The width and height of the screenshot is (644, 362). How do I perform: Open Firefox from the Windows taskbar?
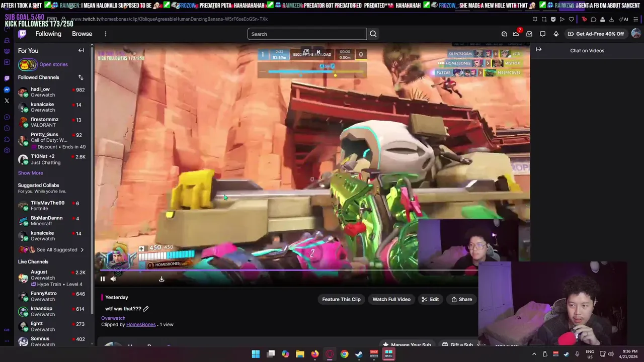pyautogui.click(x=315, y=354)
